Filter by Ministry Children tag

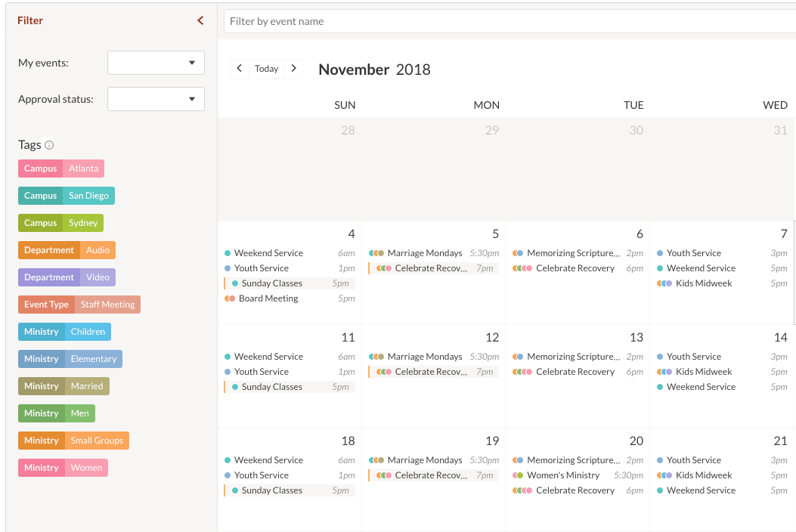click(64, 332)
